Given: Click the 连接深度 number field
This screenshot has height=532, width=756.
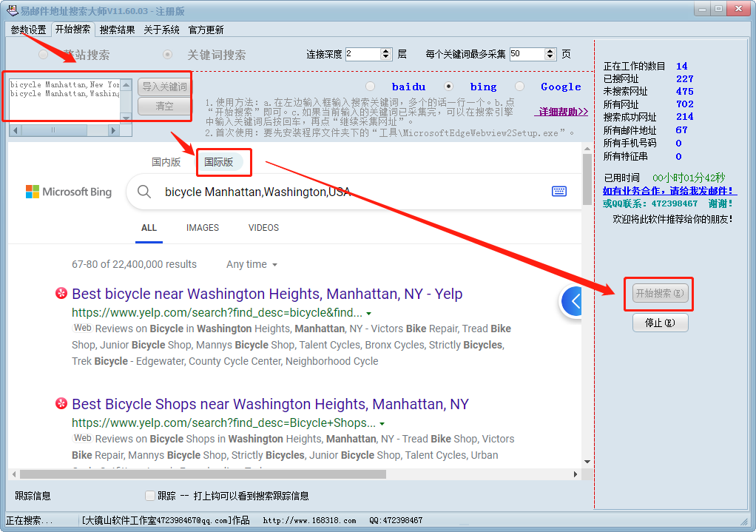Looking at the screenshot, I should (363, 54).
